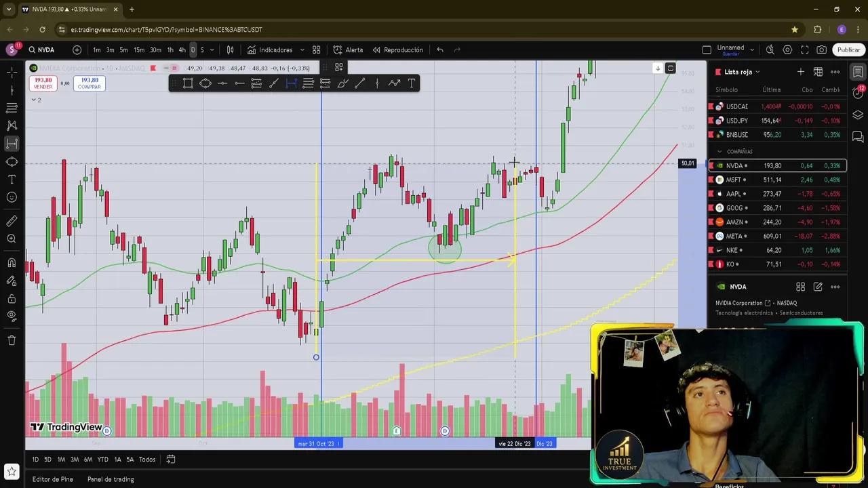Viewport: 868px width, 488px height.
Task: Hide all drawings with eye icon
Action: coord(12,316)
